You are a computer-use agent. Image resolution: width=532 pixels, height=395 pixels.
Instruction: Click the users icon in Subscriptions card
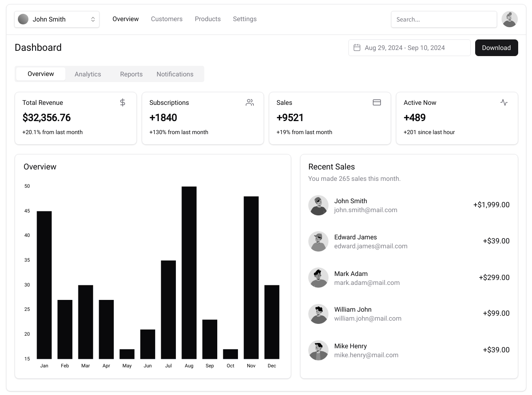click(x=250, y=102)
